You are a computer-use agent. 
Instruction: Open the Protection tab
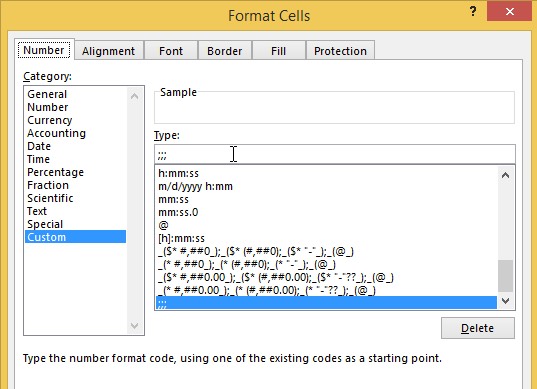340,51
